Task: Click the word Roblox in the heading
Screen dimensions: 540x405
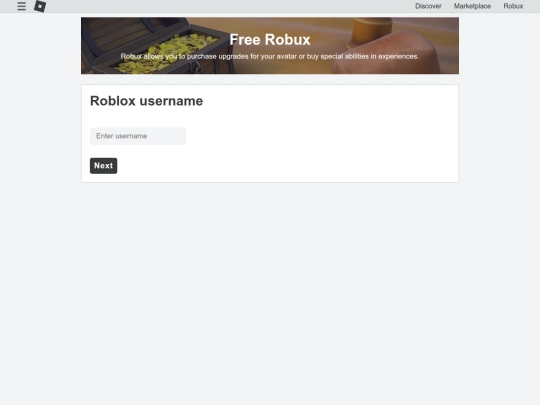Action: point(113,101)
